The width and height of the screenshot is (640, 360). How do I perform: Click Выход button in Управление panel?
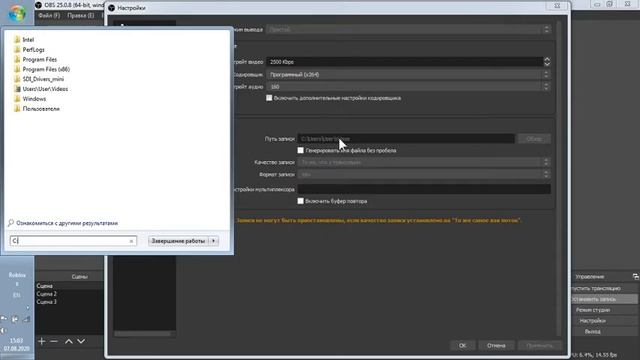pyautogui.click(x=604, y=331)
